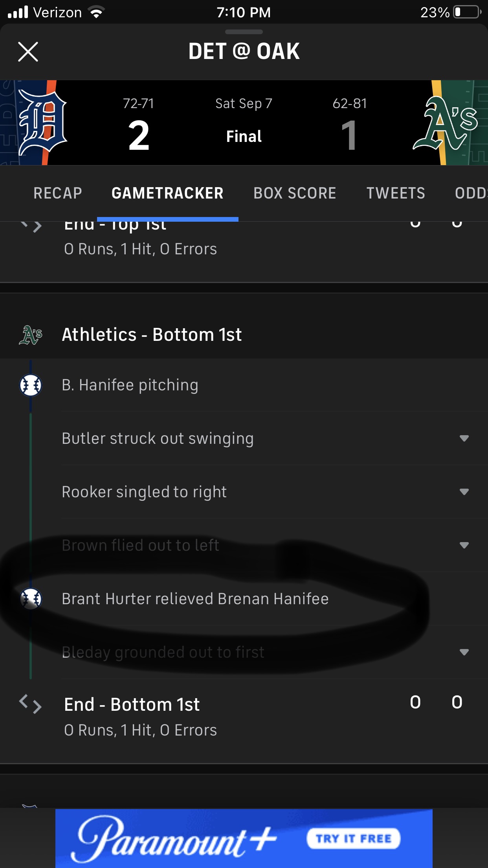
Task: Tap baseball icon beside Brant Hurter relieved
Action: (x=31, y=599)
